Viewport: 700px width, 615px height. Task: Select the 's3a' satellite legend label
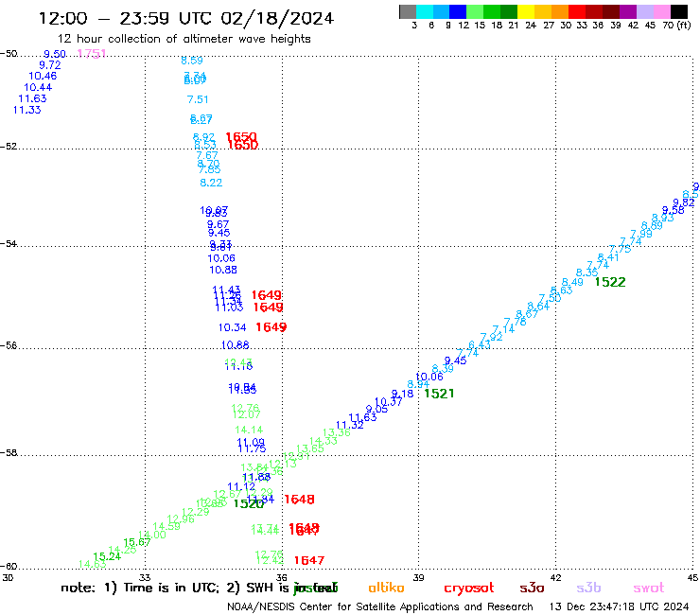[532, 589]
